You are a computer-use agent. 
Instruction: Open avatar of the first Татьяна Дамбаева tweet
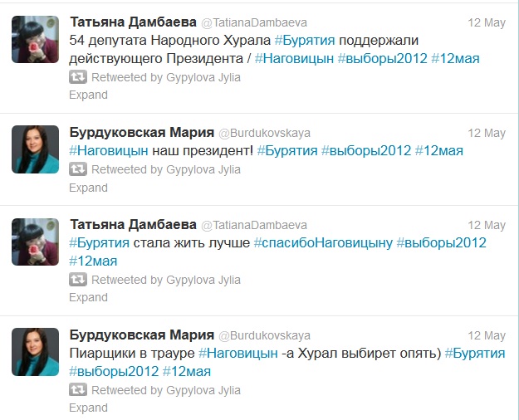[35, 39]
